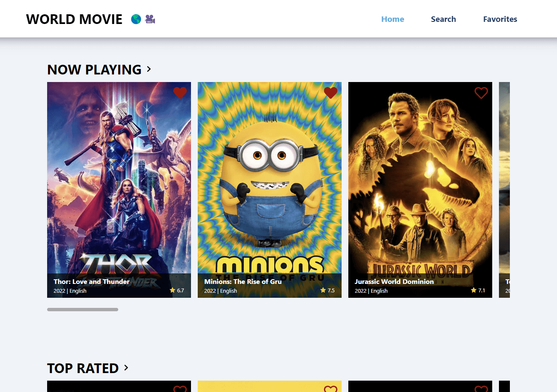Open the Search navigation tab
The height and width of the screenshot is (392, 557).
click(x=443, y=19)
